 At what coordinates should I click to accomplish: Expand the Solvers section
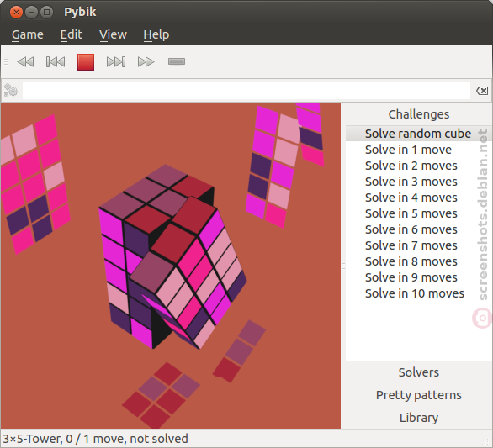[x=418, y=372]
